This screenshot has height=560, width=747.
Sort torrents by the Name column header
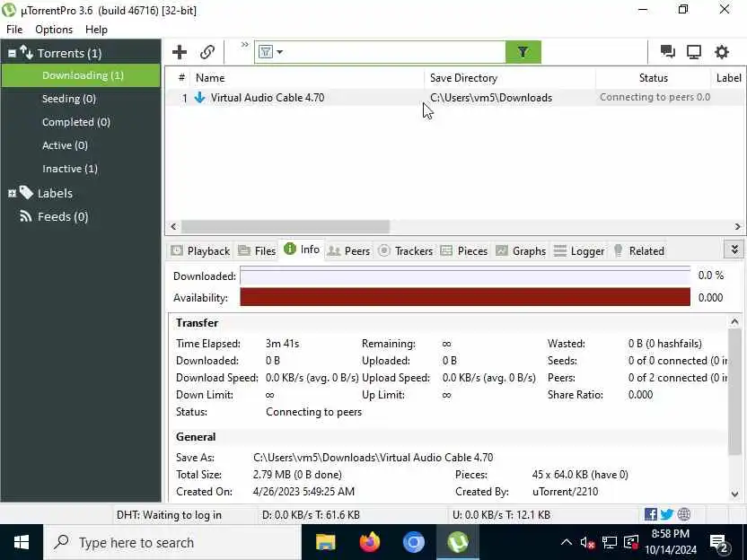(x=307, y=77)
